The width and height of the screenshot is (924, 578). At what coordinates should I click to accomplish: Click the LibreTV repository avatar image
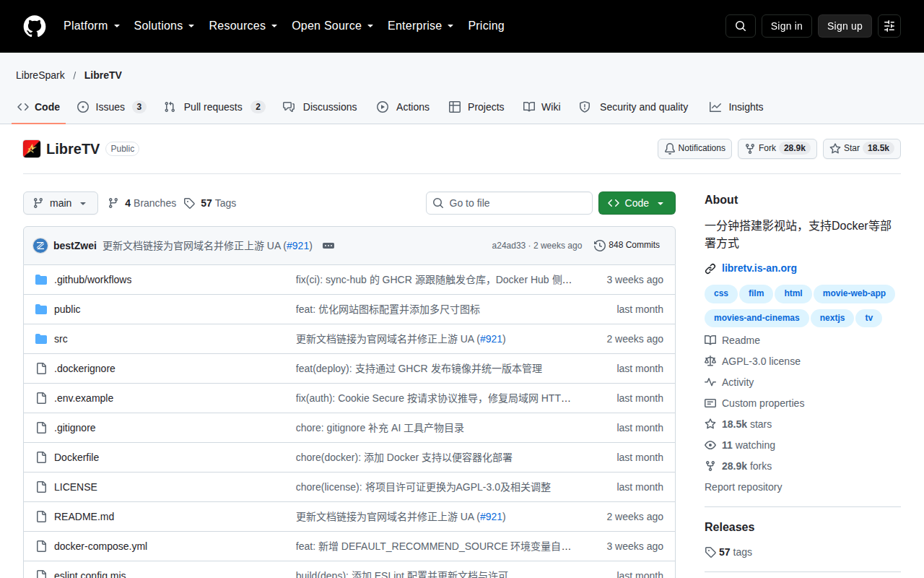[x=32, y=149]
